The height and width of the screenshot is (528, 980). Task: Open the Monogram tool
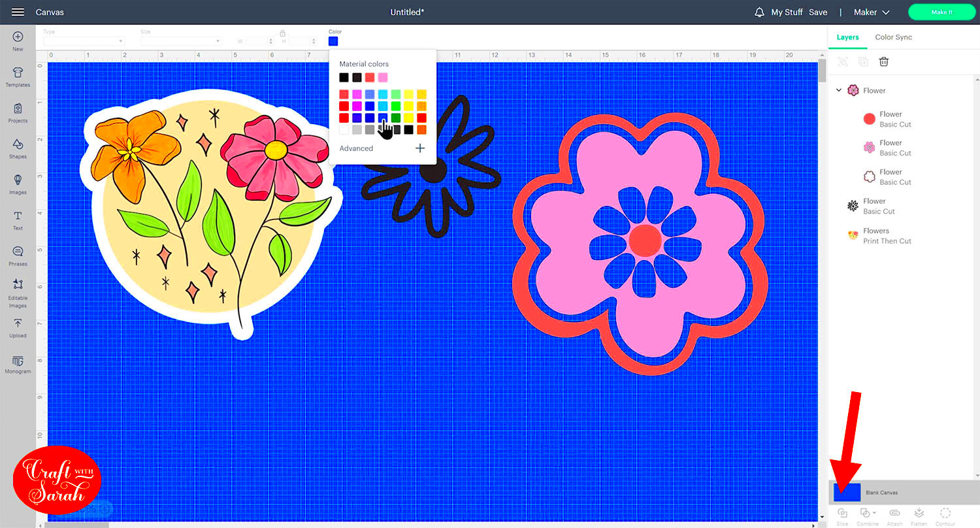click(18, 365)
